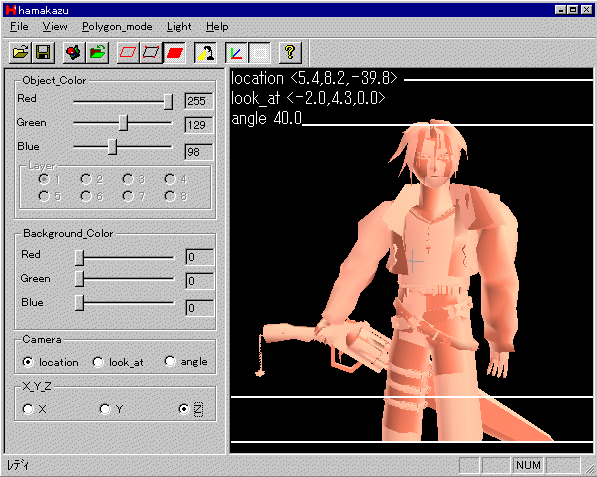
Task: Click the Background_Color Red slider handle
Action: (x=79, y=258)
